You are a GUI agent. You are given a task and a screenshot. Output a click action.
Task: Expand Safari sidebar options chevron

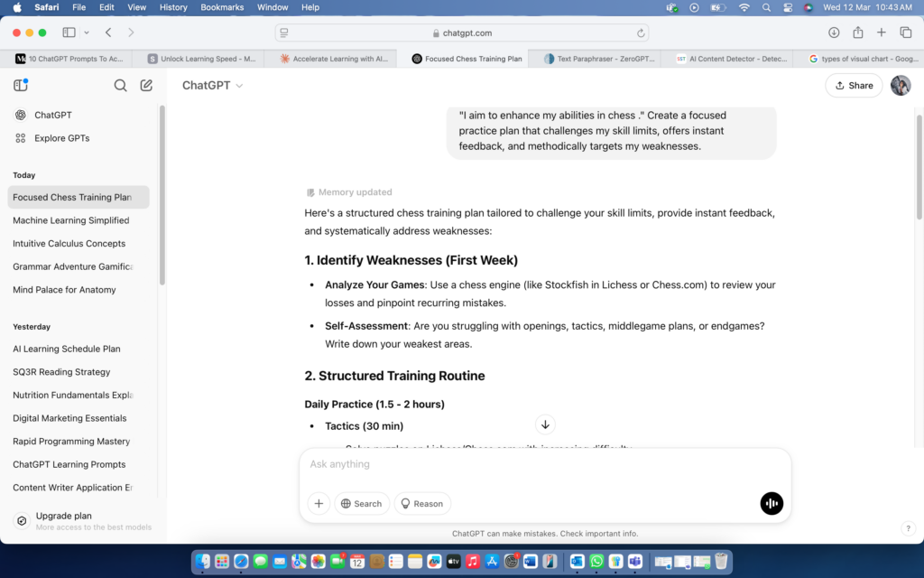coord(87,33)
